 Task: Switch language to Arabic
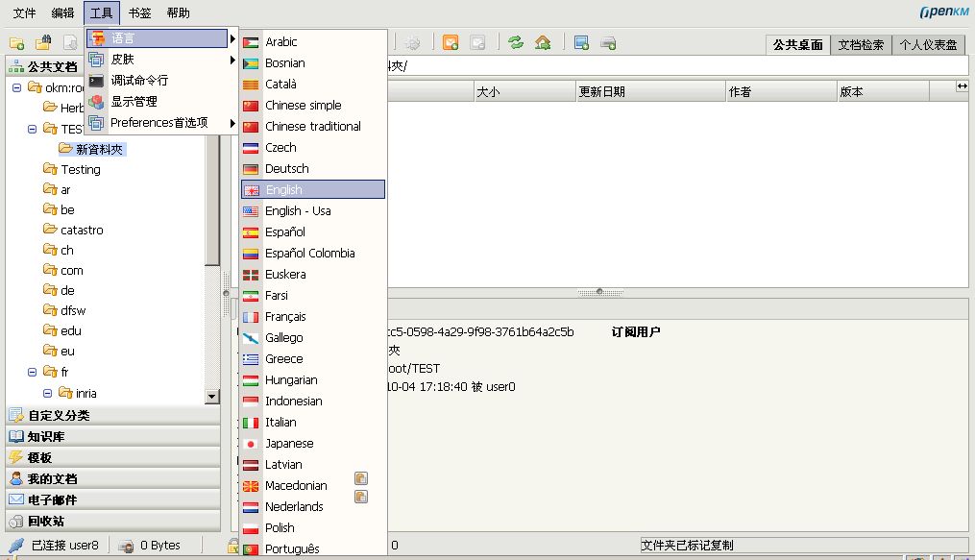click(313, 41)
